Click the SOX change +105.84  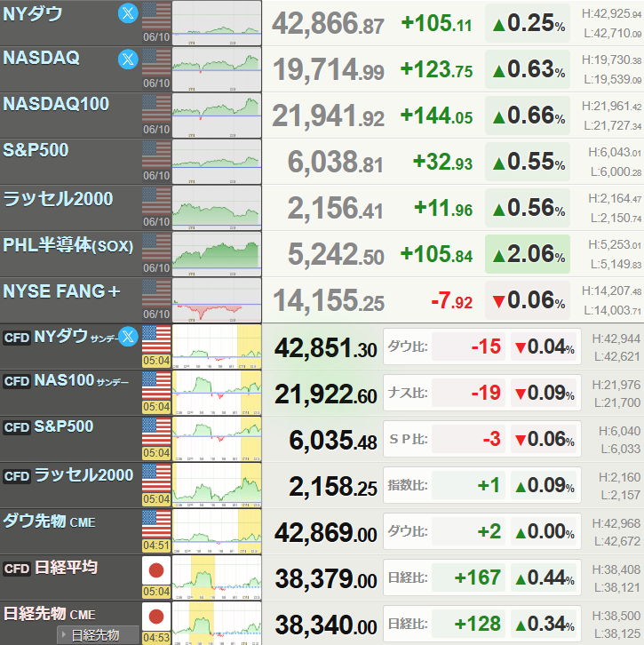(437, 254)
